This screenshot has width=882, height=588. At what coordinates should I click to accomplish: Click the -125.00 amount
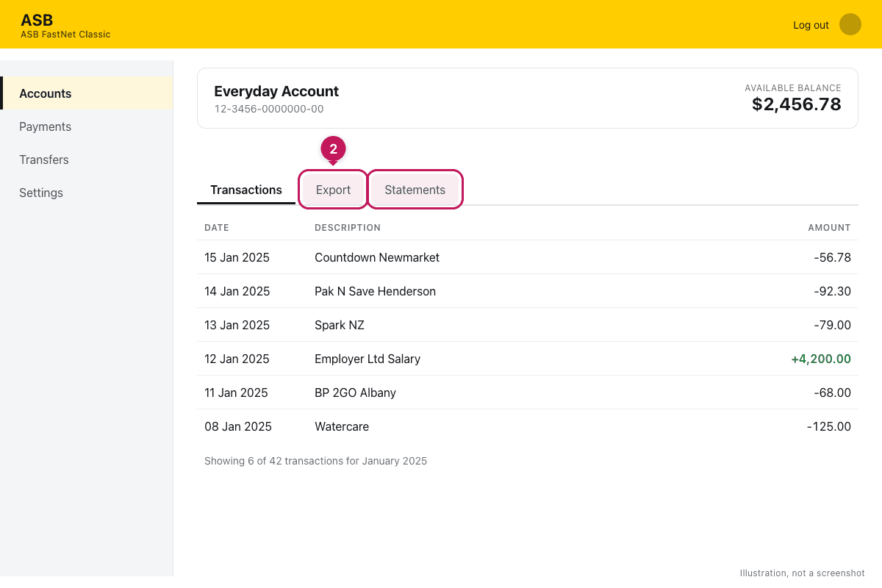tap(829, 426)
